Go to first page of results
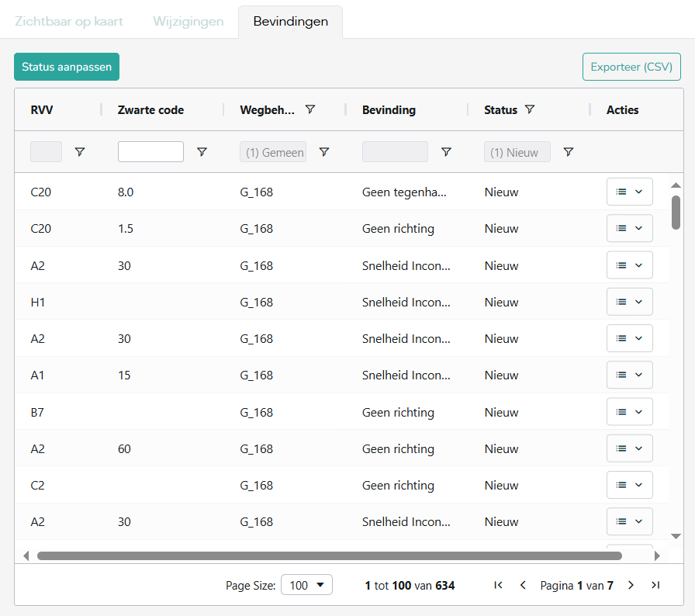The width and height of the screenshot is (695, 616). click(498, 585)
